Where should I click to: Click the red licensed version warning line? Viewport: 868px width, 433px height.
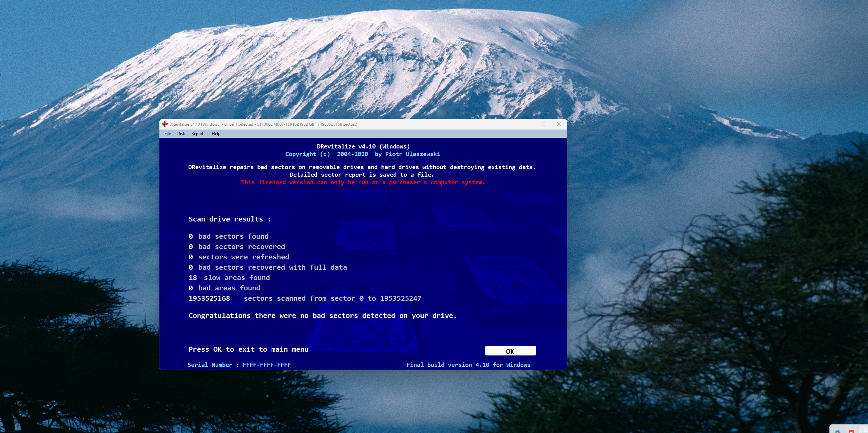363,182
